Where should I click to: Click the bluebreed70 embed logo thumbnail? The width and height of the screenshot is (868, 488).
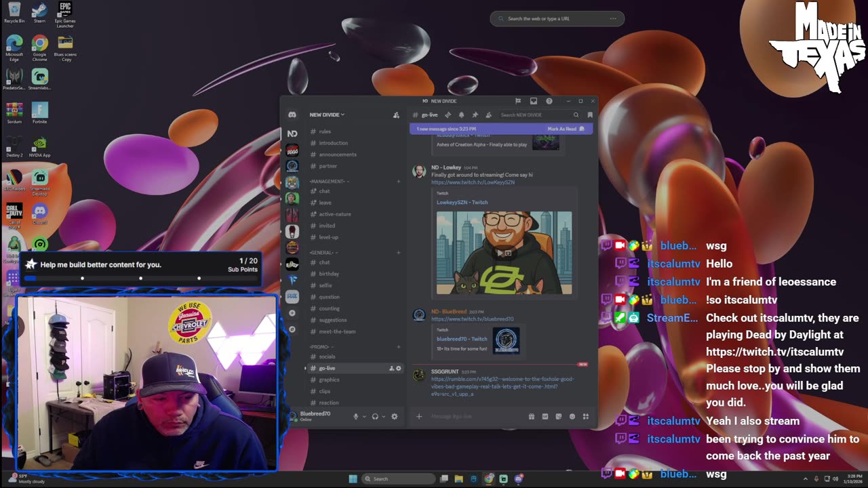[506, 340]
